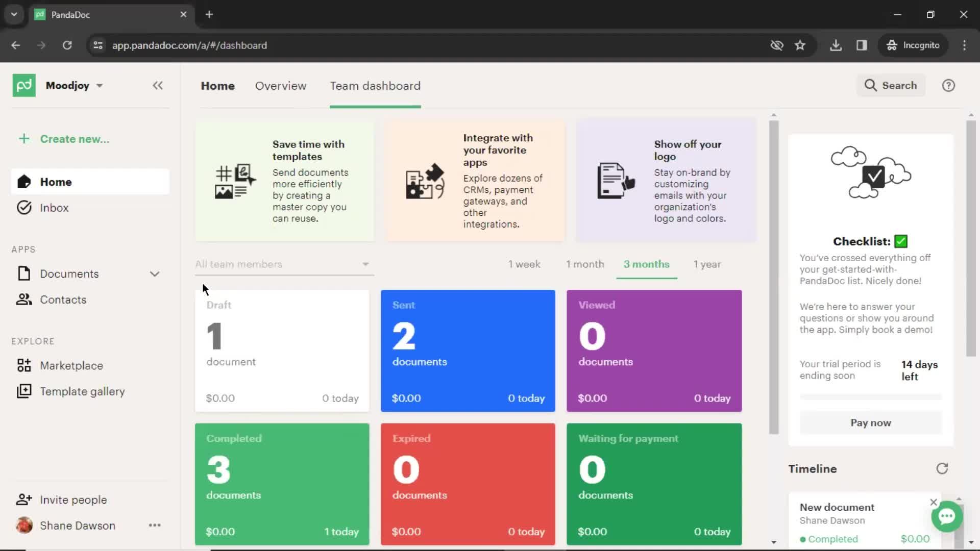Bookmark the page with star icon
Image resolution: width=980 pixels, height=551 pixels.
[x=800, y=45]
